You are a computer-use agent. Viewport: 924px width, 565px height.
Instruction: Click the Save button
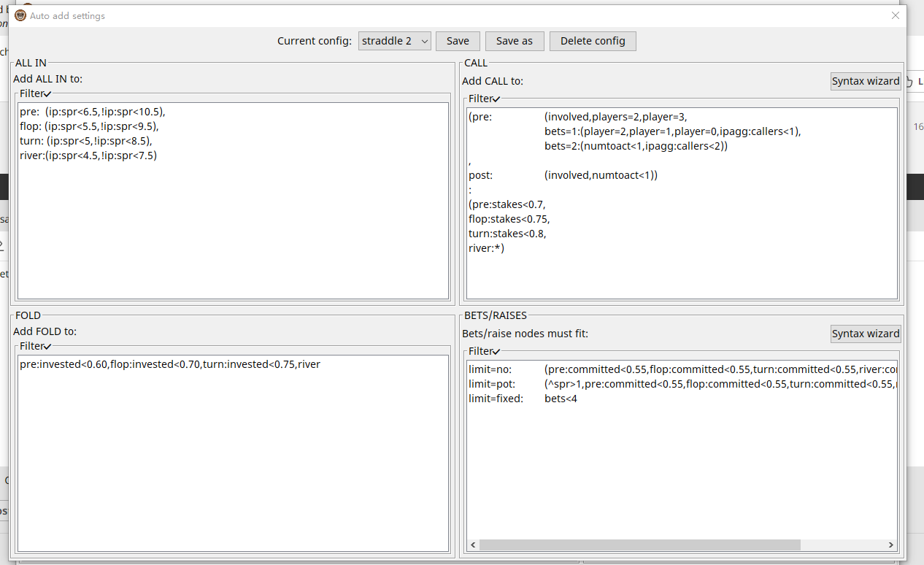pyautogui.click(x=458, y=41)
